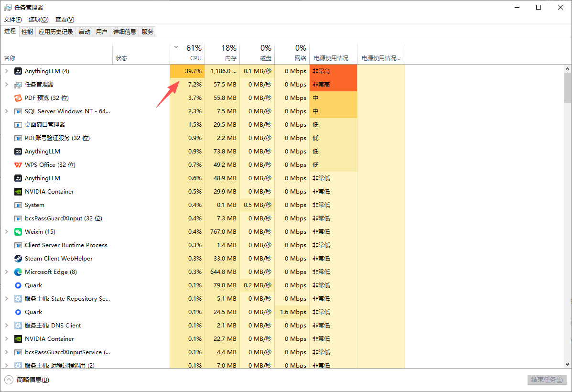Viewport: 572px width, 392px height.
Task: Click the vertical scrollbar thumb
Action: (567, 87)
